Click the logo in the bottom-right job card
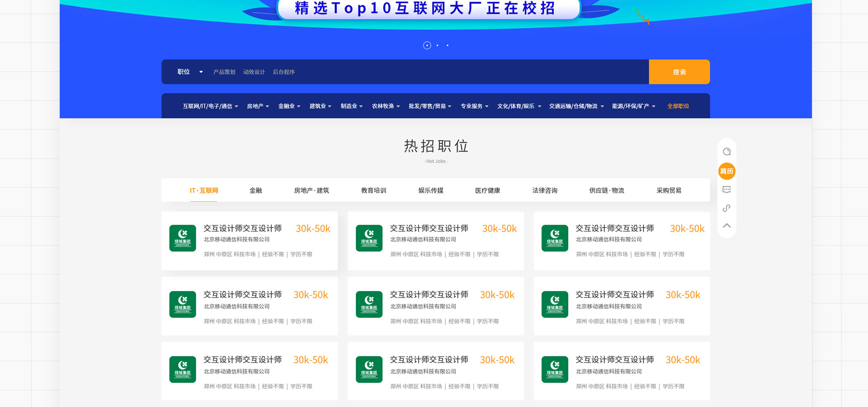The width and height of the screenshot is (868, 407). (555, 369)
